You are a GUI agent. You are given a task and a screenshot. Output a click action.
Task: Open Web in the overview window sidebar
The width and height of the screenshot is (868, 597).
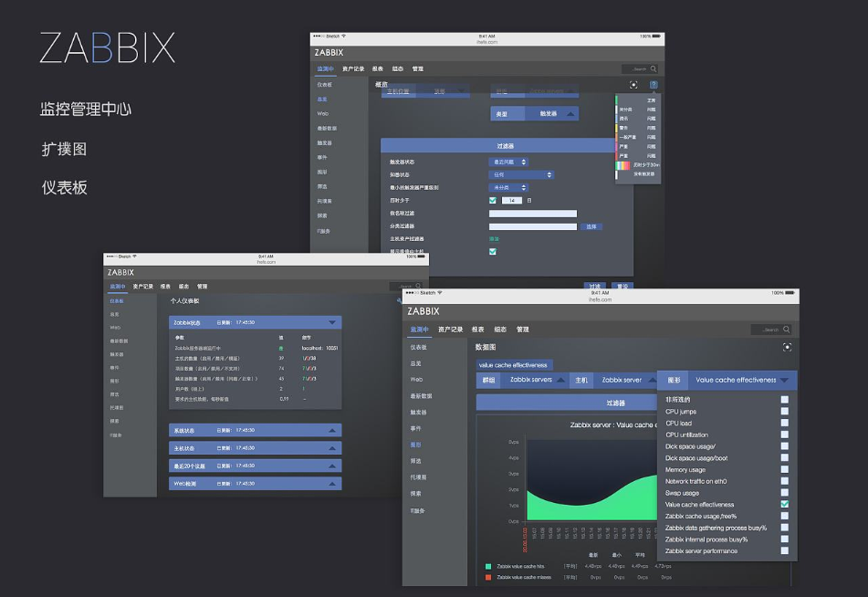coord(323,113)
